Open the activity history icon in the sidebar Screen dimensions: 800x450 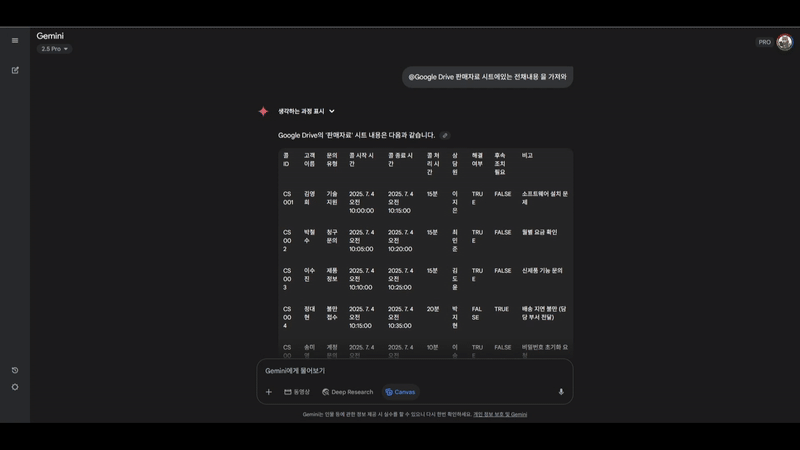15,370
